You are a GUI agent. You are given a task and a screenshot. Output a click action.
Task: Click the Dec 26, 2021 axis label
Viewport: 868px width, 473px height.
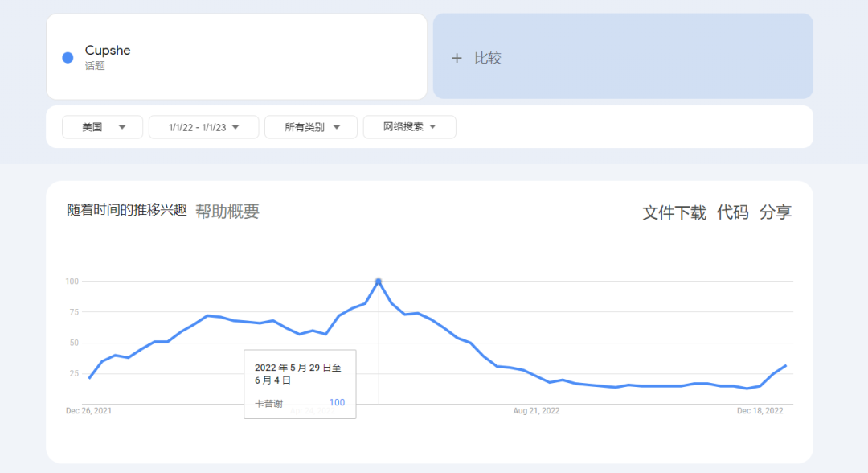click(x=88, y=411)
